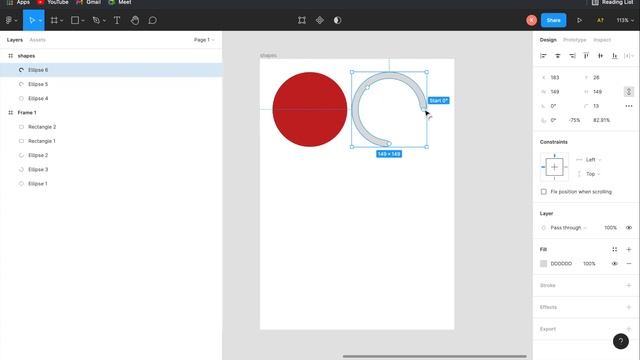Open the Page 1 dropdown
640x360 pixels.
(204, 40)
